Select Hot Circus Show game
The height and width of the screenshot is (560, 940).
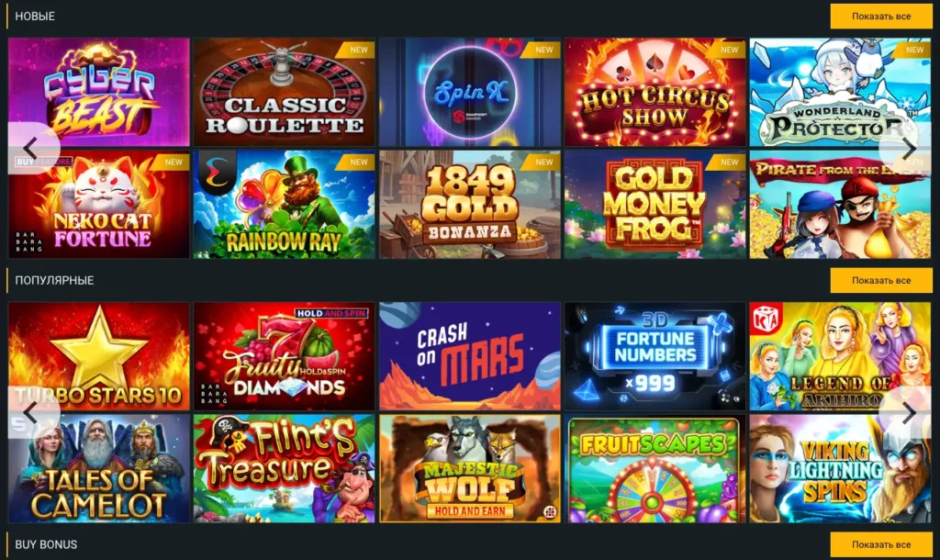(x=655, y=93)
